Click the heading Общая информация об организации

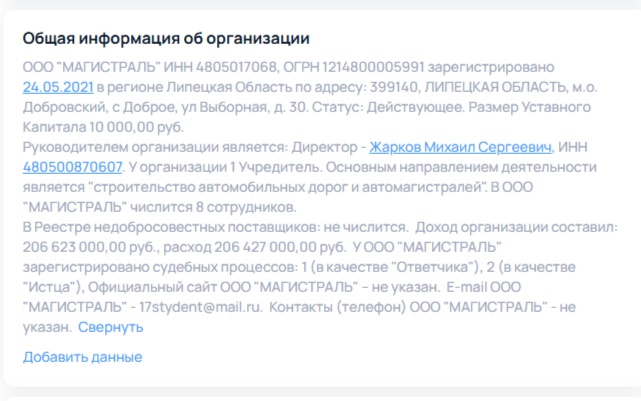(x=166, y=38)
